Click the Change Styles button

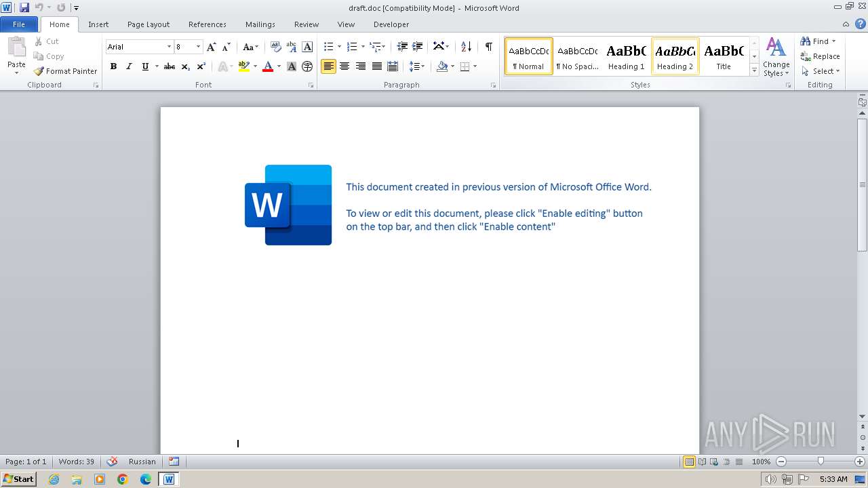(776, 57)
